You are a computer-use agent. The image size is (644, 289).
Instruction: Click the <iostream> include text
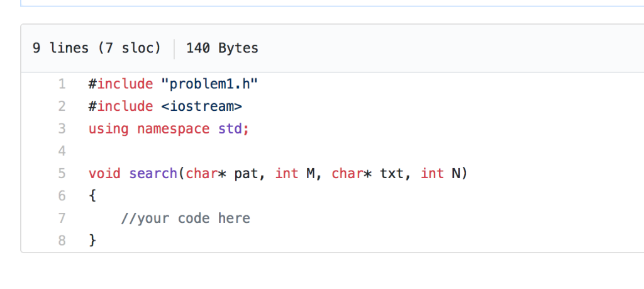(201, 106)
